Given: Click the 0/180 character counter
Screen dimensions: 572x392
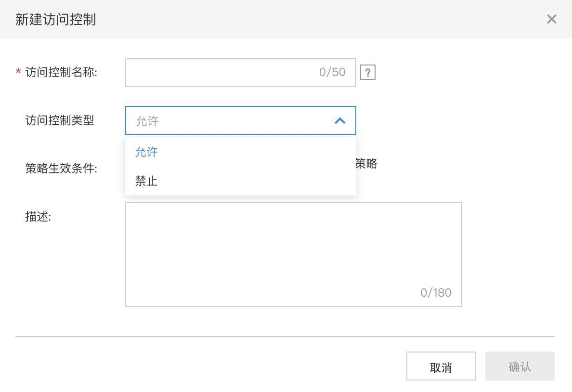Looking at the screenshot, I should pyautogui.click(x=436, y=293).
